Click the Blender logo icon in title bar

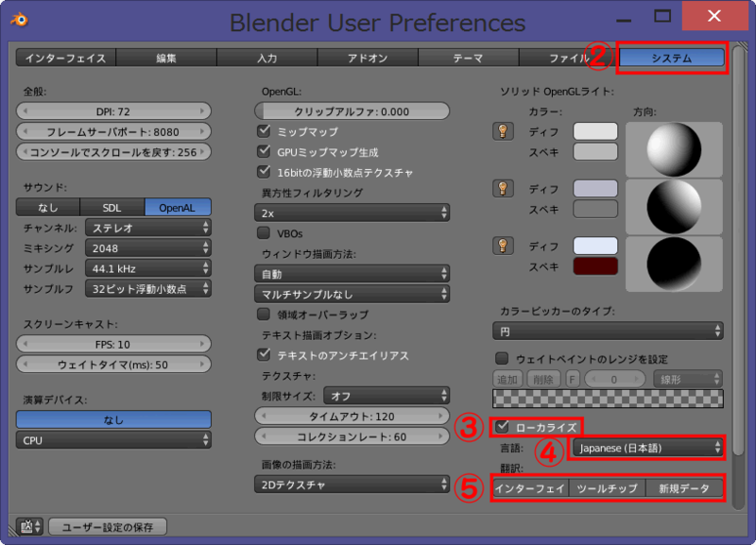click(19, 20)
